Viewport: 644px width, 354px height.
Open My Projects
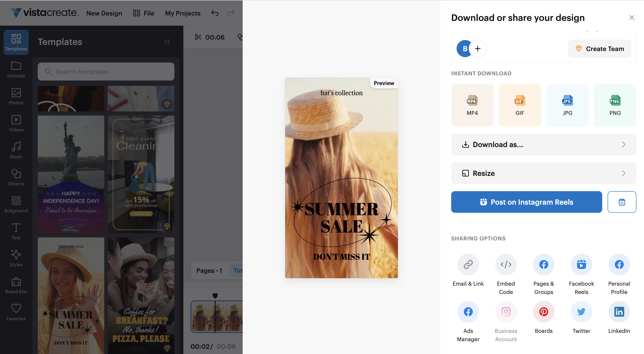183,13
